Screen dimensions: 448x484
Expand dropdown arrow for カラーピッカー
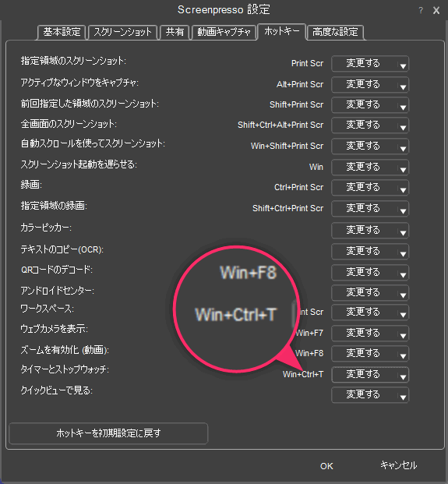[x=403, y=233]
